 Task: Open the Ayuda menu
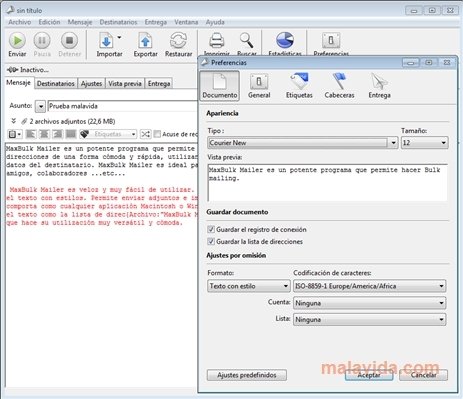pyautogui.click(x=215, y=22)
